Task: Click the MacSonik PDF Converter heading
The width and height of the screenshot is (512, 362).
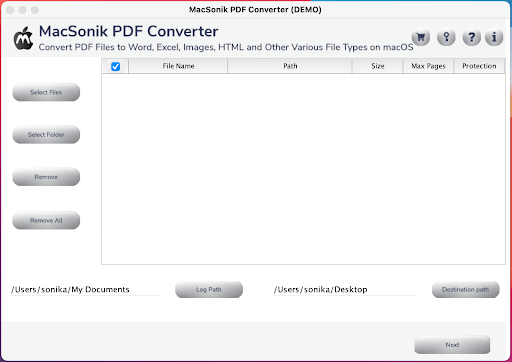Action: pyautogui.click(x=128, y=32)
